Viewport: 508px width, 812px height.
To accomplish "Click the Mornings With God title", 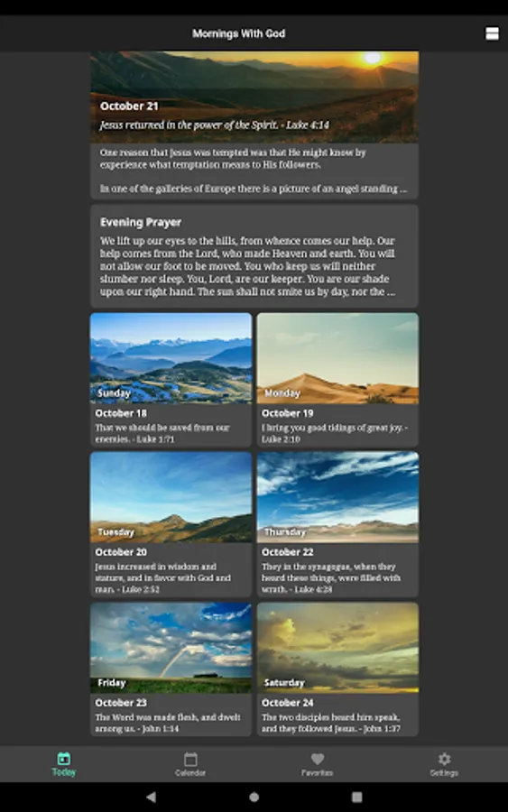I will (x=239, y=33).
